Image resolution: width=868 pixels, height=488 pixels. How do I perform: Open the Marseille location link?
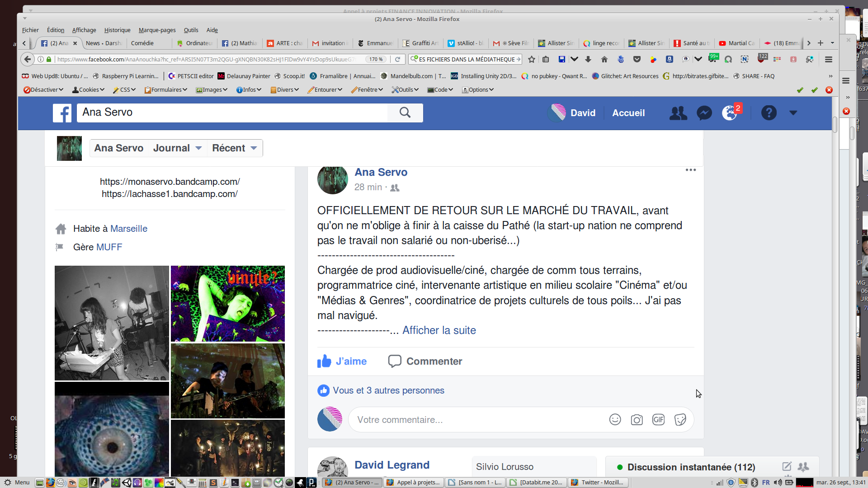tap(129, 229)
